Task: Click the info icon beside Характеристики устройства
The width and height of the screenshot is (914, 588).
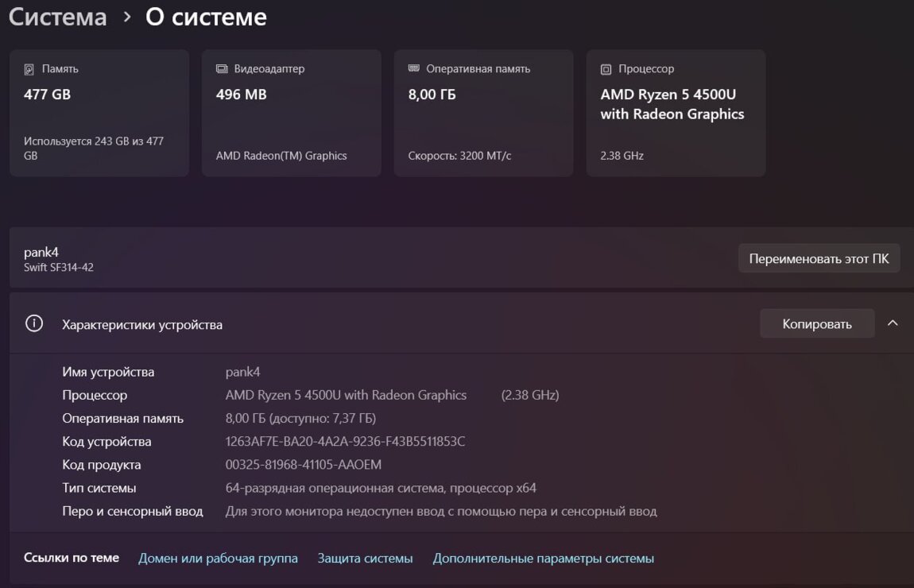Action: 34,324
